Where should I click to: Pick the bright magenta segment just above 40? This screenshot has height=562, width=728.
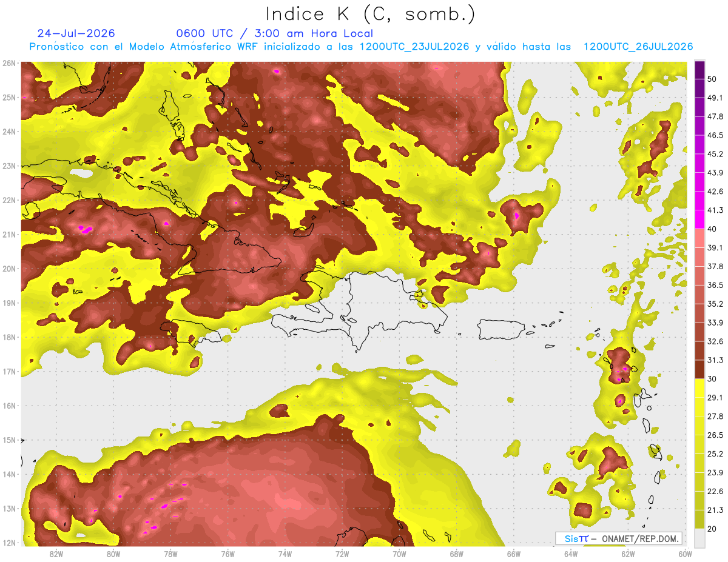point(699,219)
